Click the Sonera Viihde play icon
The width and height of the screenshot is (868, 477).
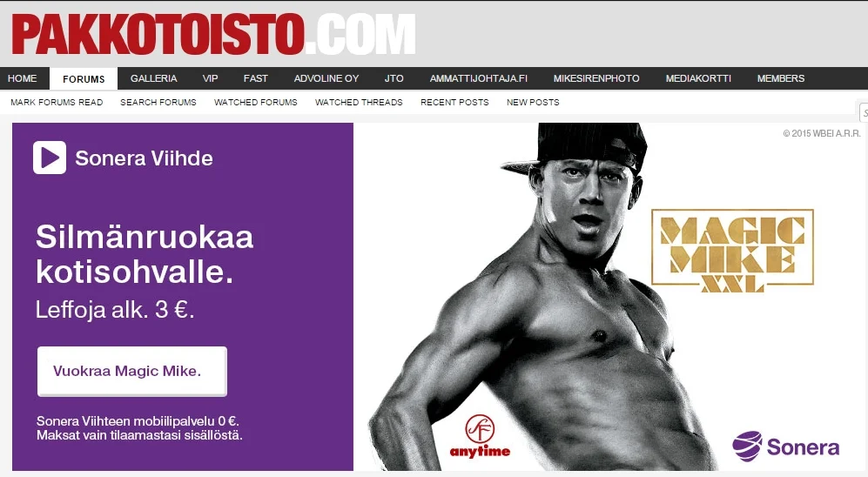tap(50, 158)
